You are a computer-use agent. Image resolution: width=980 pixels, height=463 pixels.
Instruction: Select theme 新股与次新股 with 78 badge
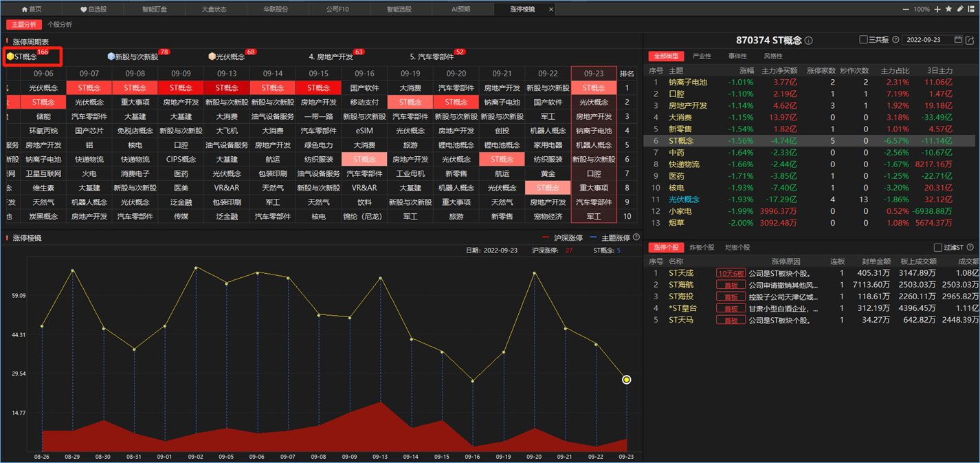pyautogui.click(x=138, y=56)
